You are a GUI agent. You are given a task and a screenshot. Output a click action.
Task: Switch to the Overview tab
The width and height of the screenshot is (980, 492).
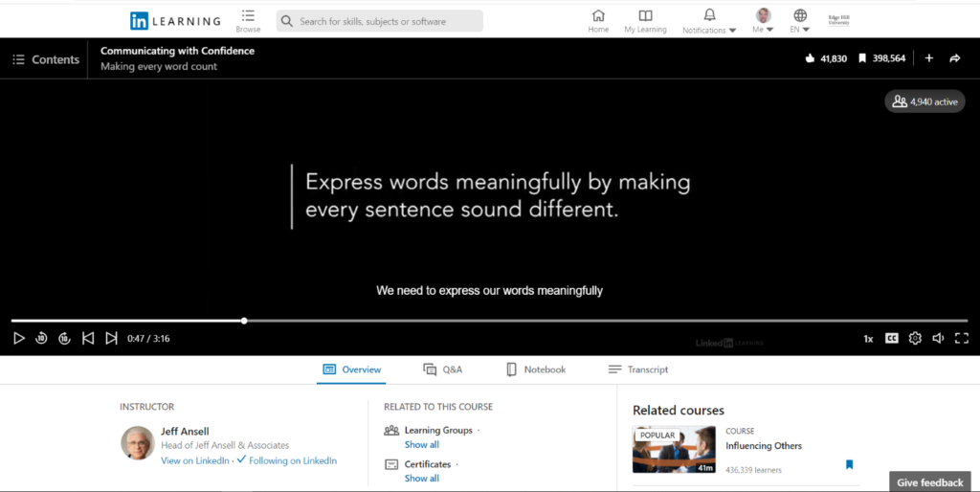pyautogui.click(x=351, y=369)
